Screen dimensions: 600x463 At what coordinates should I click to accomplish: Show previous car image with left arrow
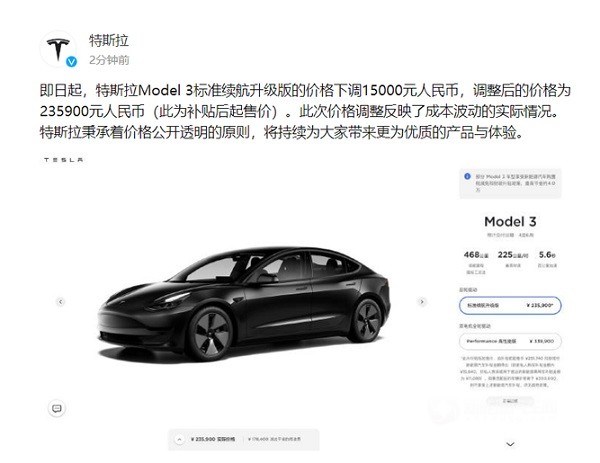tap(60, 302)
